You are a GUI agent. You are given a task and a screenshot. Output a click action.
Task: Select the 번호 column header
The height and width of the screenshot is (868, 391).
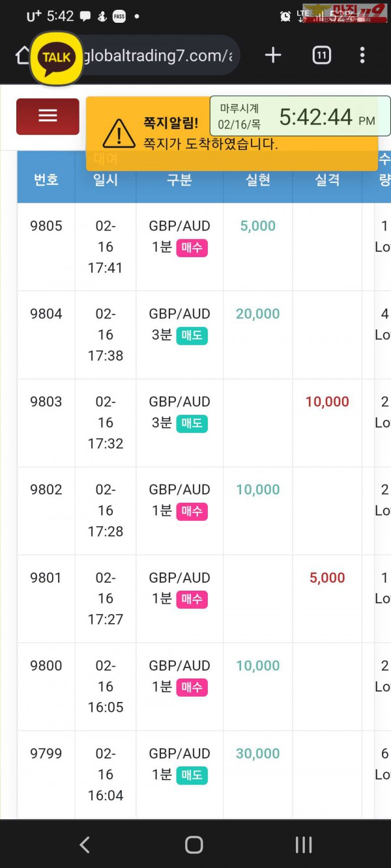tap(46, 180)
